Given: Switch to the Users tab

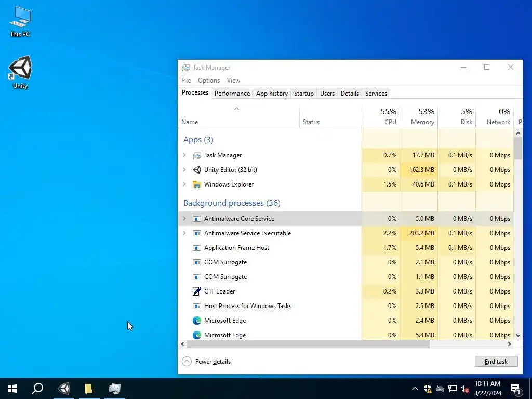Looking at the screenshot, I should pyautogui.click(x=327, y=94).
